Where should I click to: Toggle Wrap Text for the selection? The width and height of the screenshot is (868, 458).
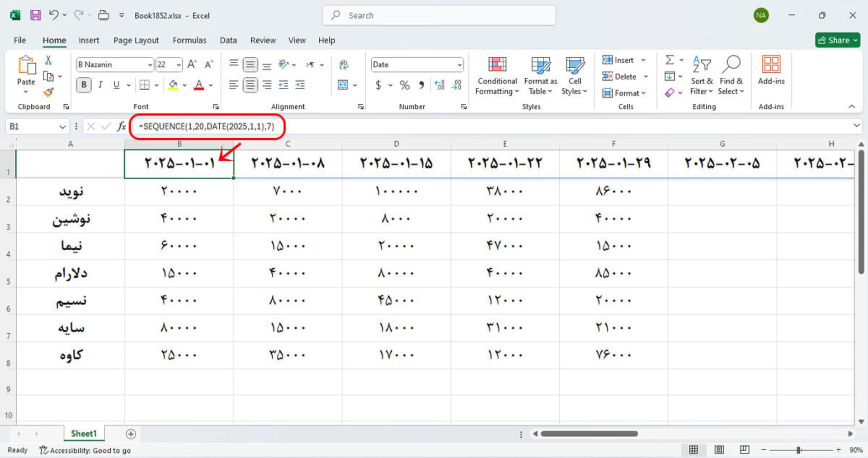[x=344, y=65]
